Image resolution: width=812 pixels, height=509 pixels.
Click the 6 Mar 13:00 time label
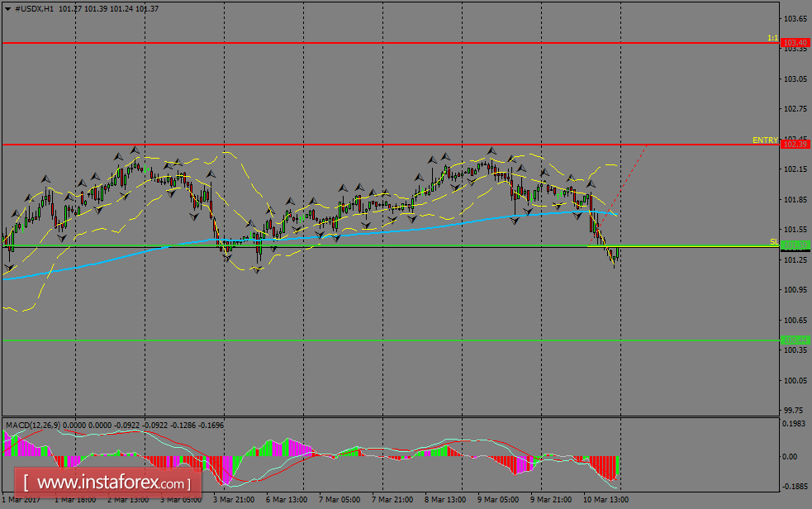287,500
